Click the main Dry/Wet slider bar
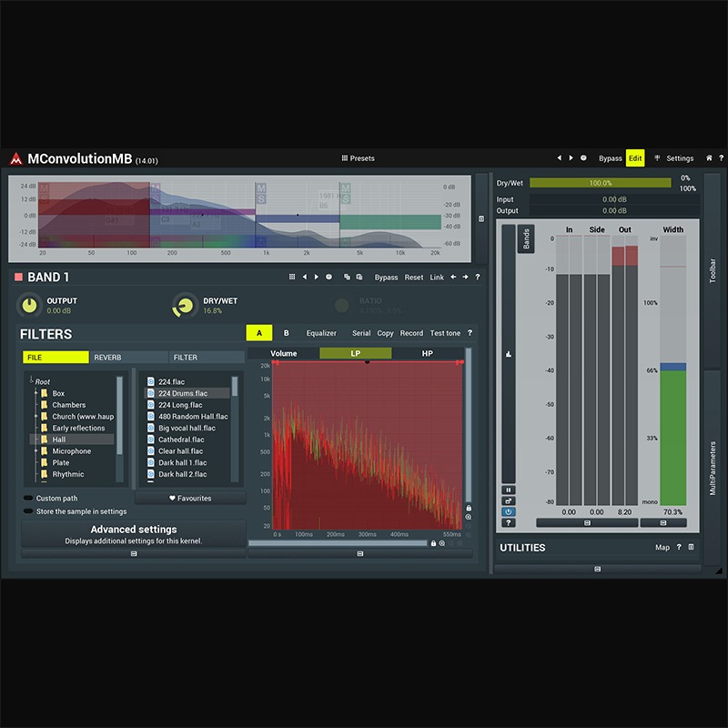Image resolution: width=728 pixels, height=728 pixels. click(600, 183)
